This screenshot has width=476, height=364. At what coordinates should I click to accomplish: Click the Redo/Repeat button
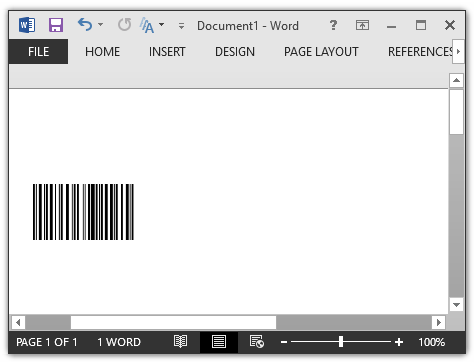[124, 25]
